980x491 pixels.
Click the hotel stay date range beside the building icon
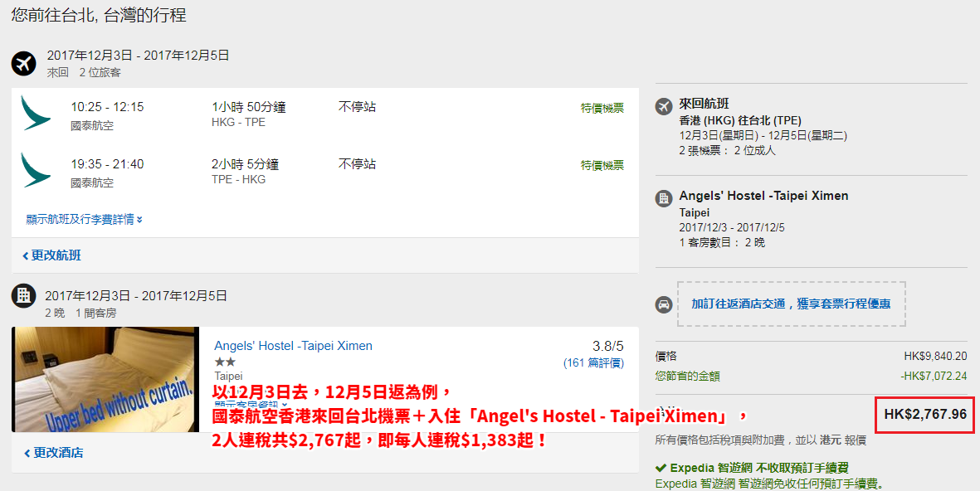(136, 295)
